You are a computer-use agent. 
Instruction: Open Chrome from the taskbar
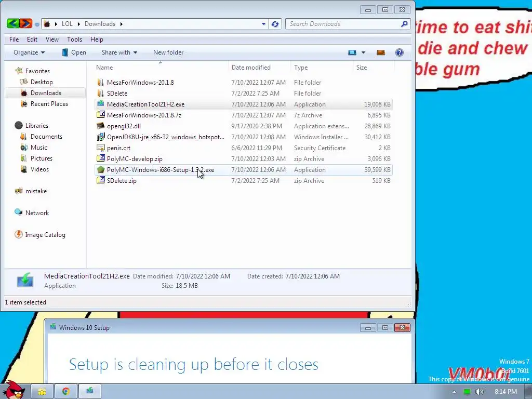click(66, 392)
